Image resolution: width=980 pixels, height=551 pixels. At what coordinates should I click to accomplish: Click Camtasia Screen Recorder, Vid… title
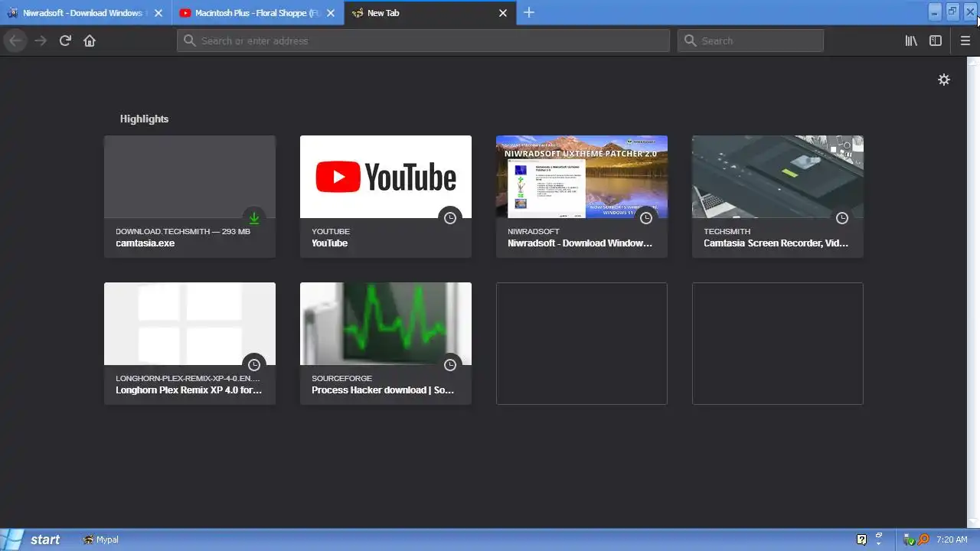[x=776, y=243]
